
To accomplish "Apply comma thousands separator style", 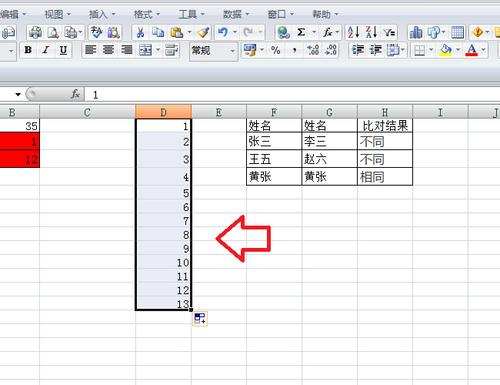I will [x=294, y=50].
